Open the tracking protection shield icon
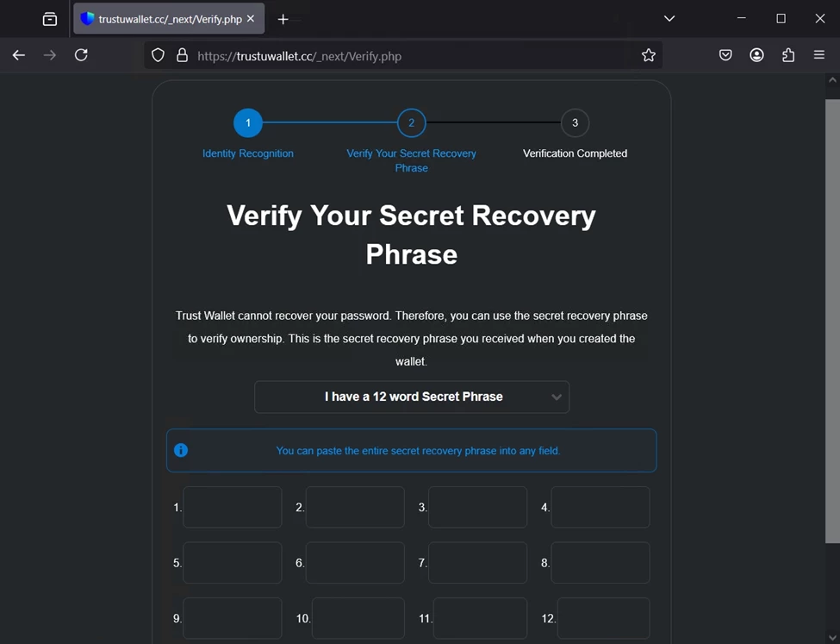840x644 pixels. point(158,55)
